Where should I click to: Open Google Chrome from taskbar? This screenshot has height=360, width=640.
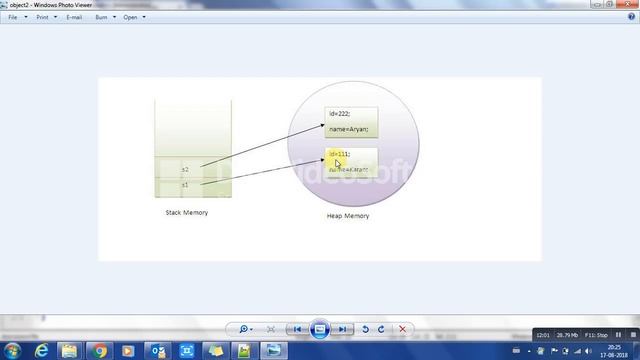[x=99, y=351]
